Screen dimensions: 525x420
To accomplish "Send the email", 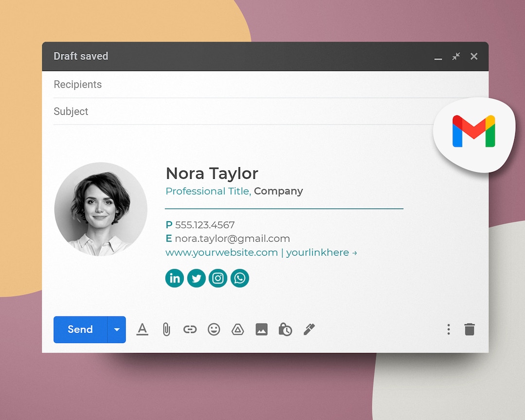I will [80, 329].
